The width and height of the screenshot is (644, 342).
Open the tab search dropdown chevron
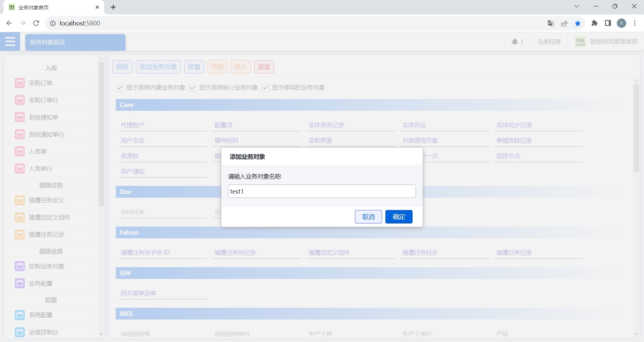pyautogui.click(x=577, y=6)
